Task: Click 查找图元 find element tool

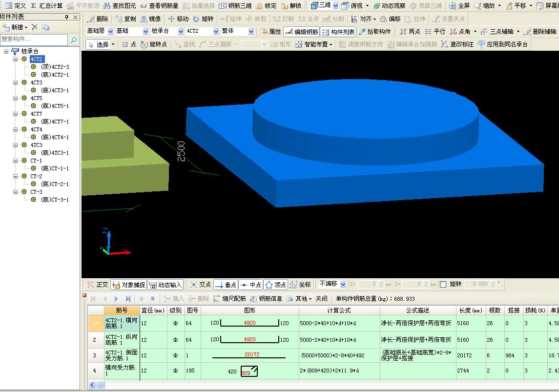Action: coord(120,6)
